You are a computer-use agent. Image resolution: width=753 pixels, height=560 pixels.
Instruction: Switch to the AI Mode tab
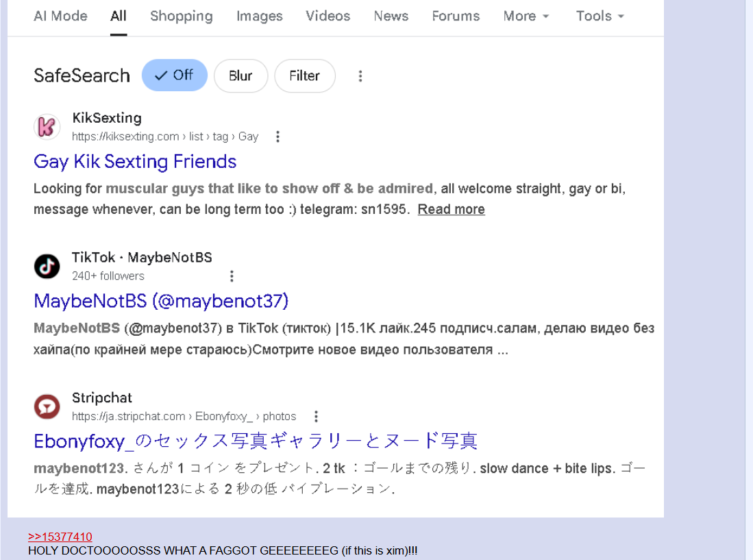pos(60,16)
